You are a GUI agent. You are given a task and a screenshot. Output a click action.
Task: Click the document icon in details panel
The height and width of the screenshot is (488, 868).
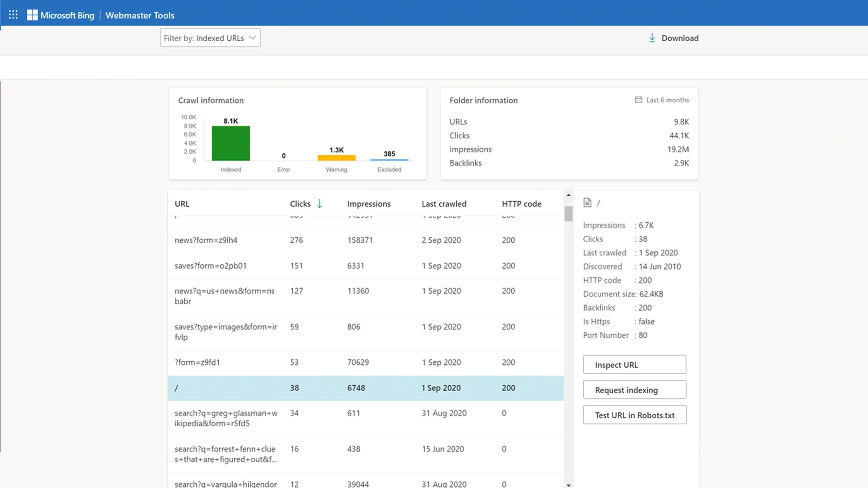pyautogui.click(x=587, y=203)
